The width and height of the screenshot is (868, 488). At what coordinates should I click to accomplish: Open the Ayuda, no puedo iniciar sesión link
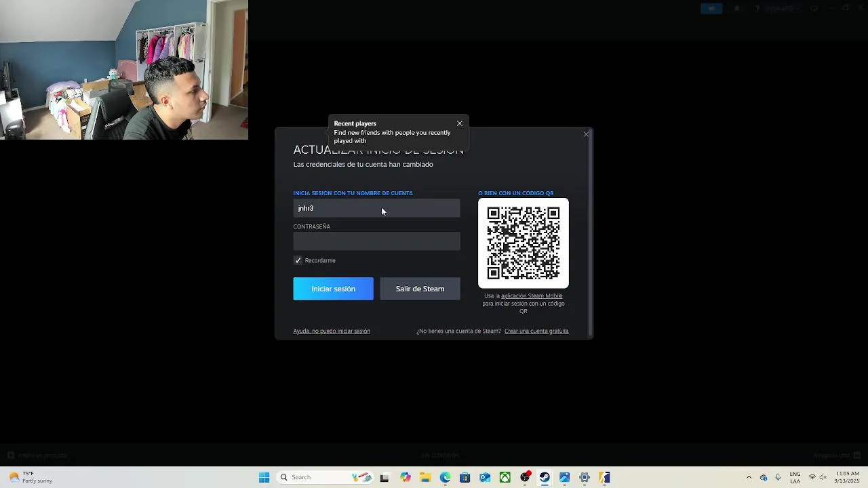coord(332,331)
